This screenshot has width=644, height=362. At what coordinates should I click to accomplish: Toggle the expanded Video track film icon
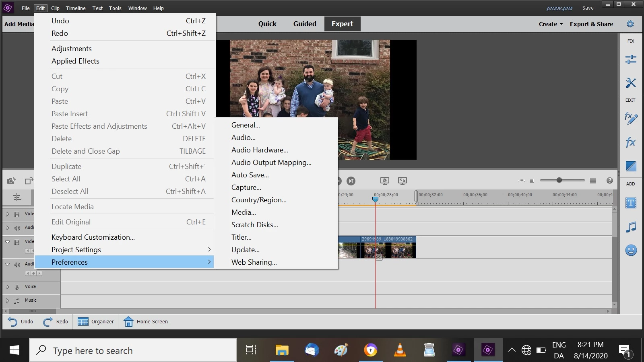pos(17,242)
